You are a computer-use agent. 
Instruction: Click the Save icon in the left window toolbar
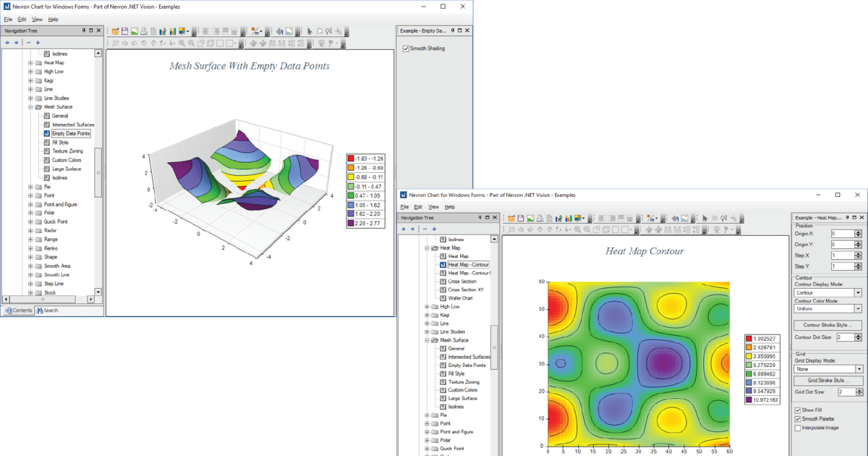[x=125, y=32]
